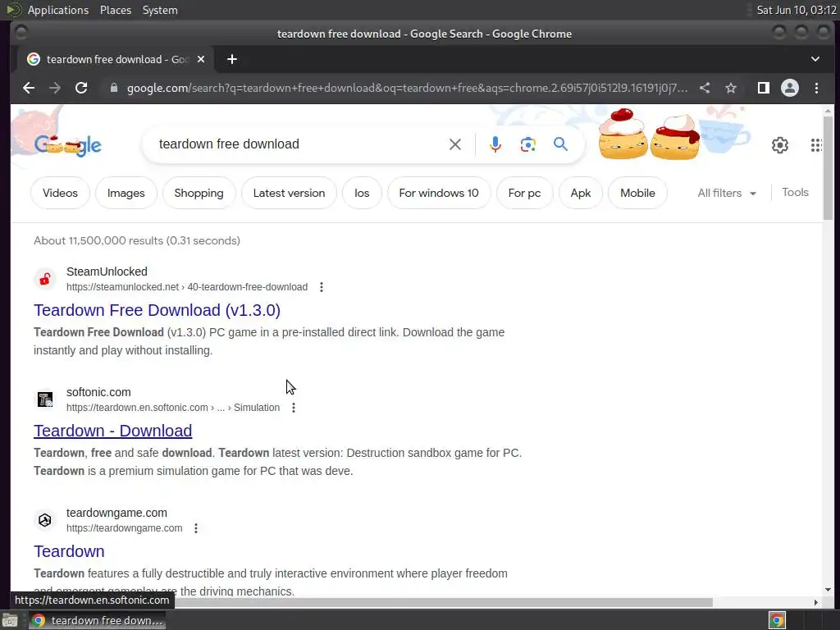Open the Chrome three-dot menu
Image resolution: width=840 pixels, height=630 pixels.
pos(816,88)
